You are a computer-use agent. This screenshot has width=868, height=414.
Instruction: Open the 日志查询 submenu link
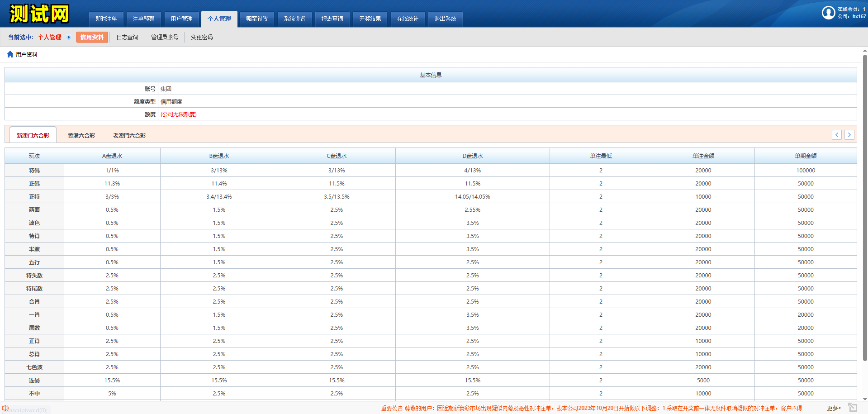click(127, 37)
